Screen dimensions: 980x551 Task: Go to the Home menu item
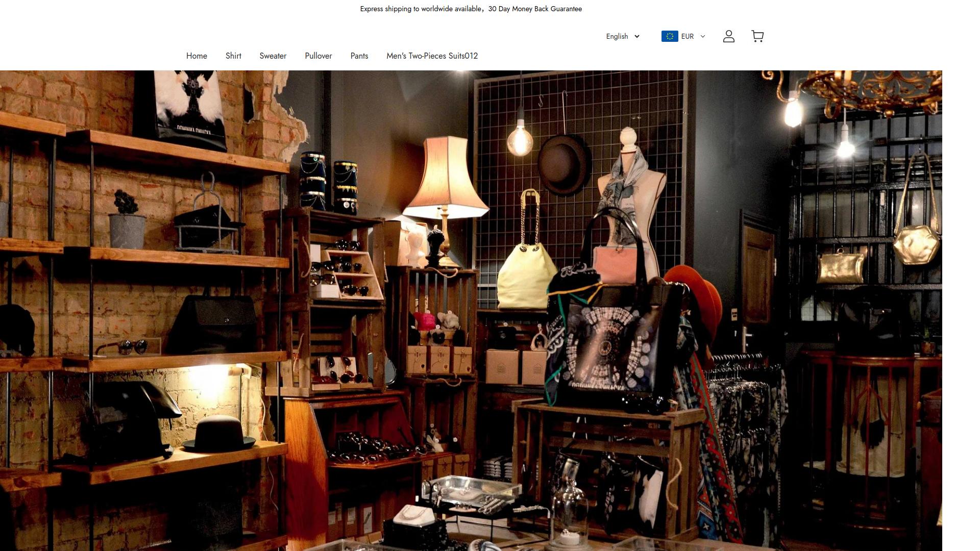coord(197,56)
